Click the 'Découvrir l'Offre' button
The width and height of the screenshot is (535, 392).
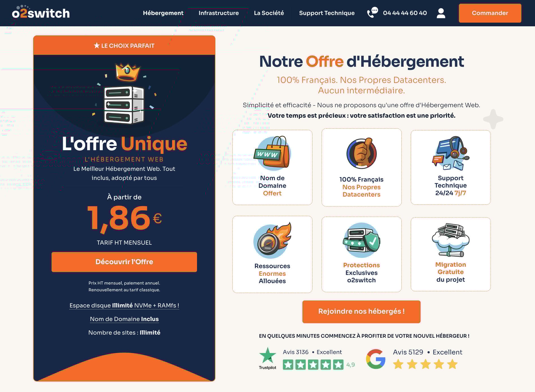pyautogui.click(x=124, y=262)
